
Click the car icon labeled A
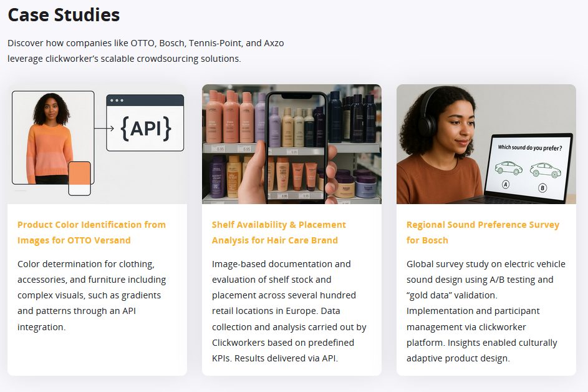pos(507,168)
